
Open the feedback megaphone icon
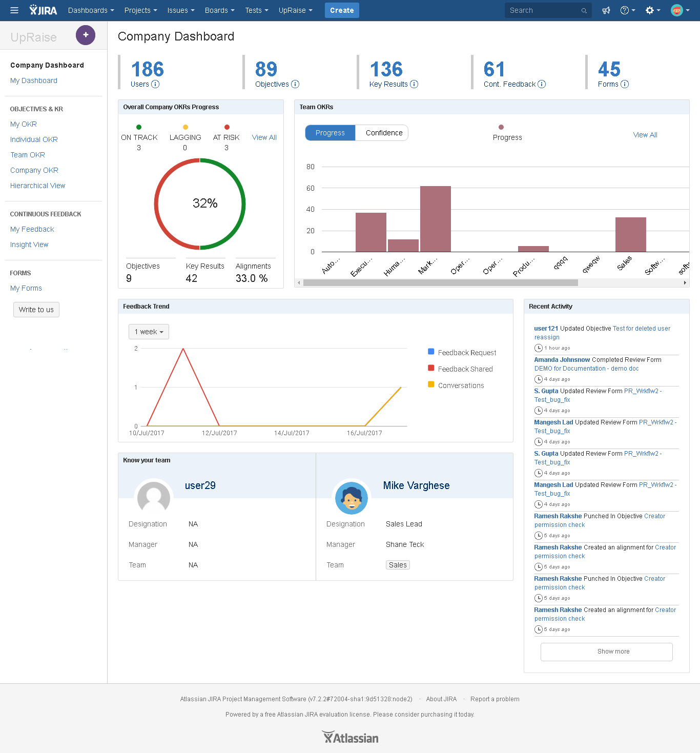pyautogui.click(x=606, y=10)
